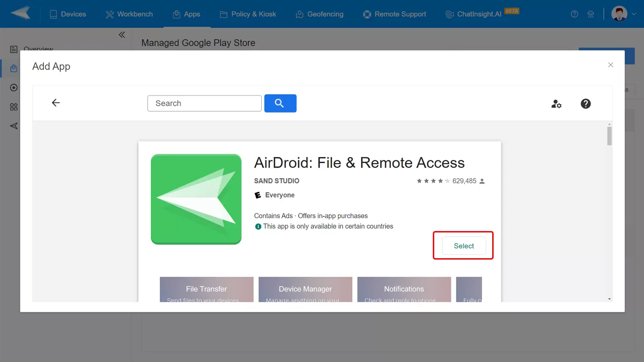Click the 629,485 ratings count

pos(464,181)
